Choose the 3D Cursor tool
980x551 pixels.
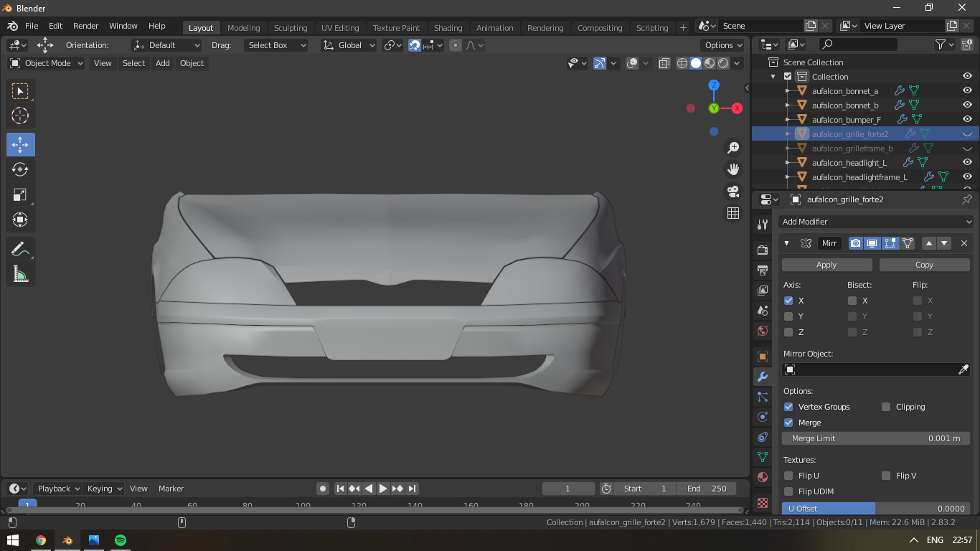[x=20, y=116]
